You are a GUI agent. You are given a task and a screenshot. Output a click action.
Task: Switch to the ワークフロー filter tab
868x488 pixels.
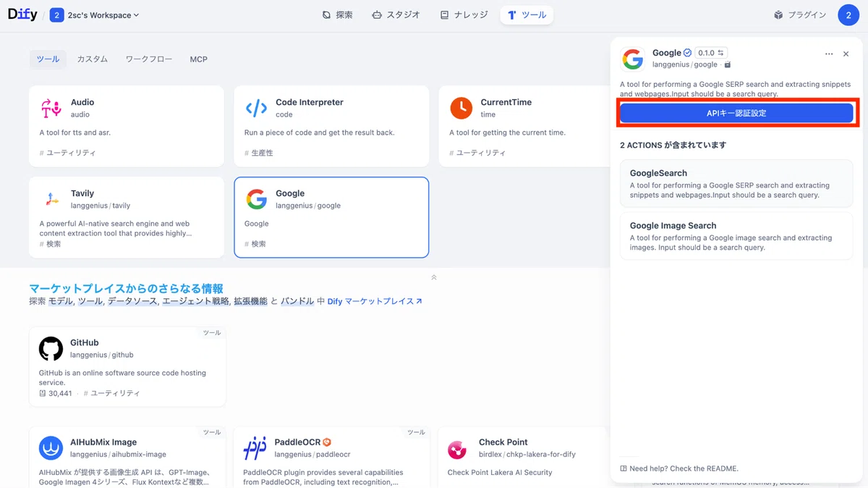coord(149,59)
